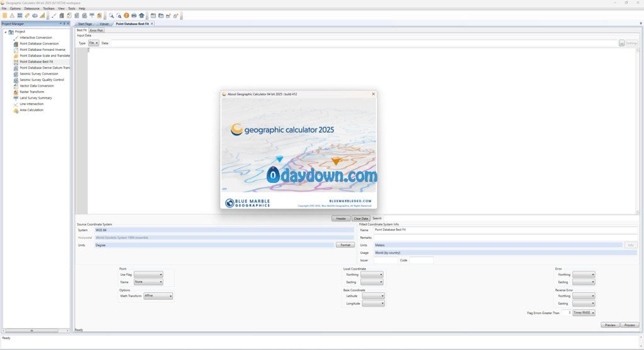The image size is (644, 350).
Task: Open Interactive Conversion from the toolbar line icon
Action: coord(54,16)
